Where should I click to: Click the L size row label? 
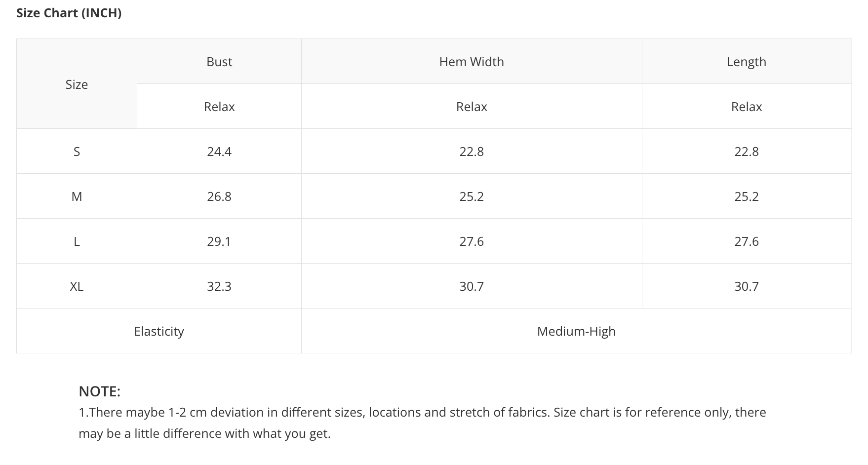pyautogui.click(x=77, y=241)
